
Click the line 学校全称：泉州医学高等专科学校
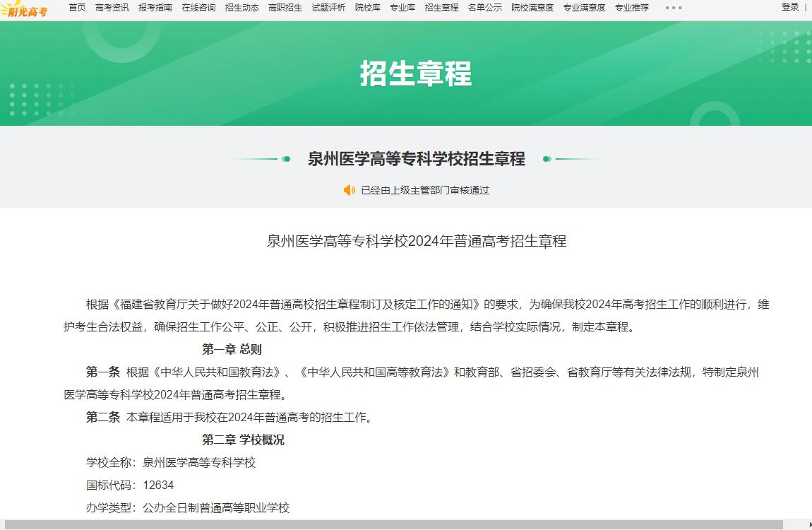(x=171, y=462)
